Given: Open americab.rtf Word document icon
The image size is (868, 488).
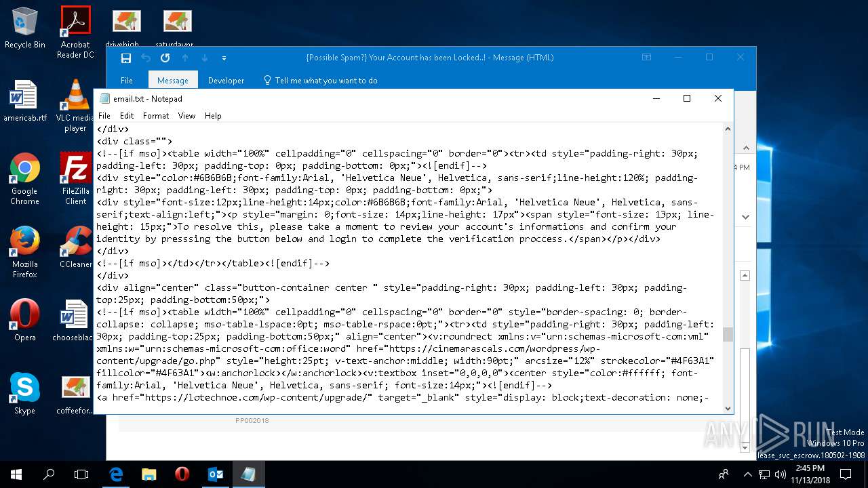Looking at the screenshot, I should pos(24,100).
